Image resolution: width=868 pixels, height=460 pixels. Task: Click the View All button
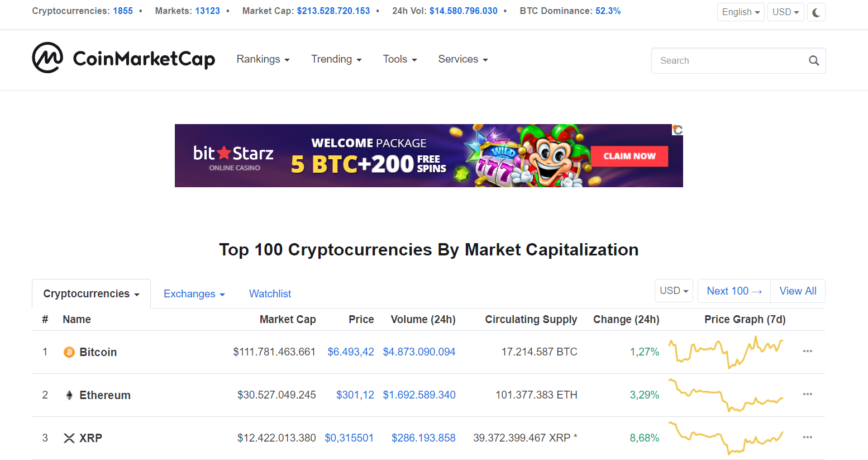[x=798, y=291]
